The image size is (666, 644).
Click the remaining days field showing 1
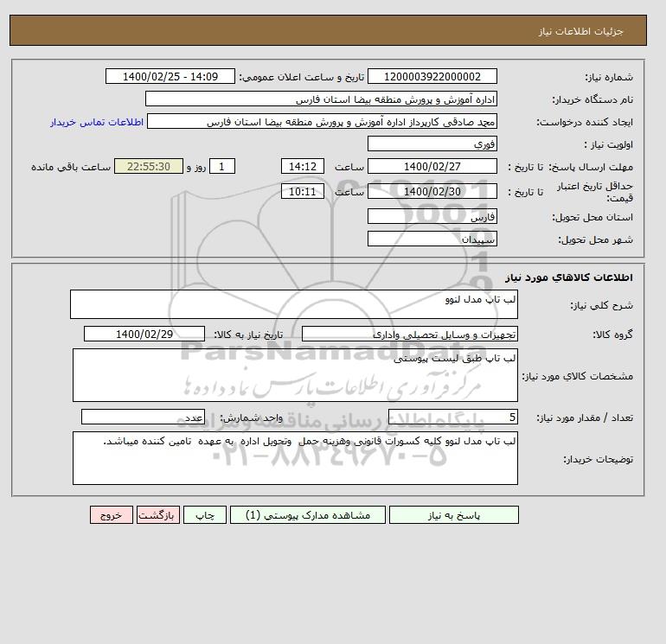[x=222, y=167]
